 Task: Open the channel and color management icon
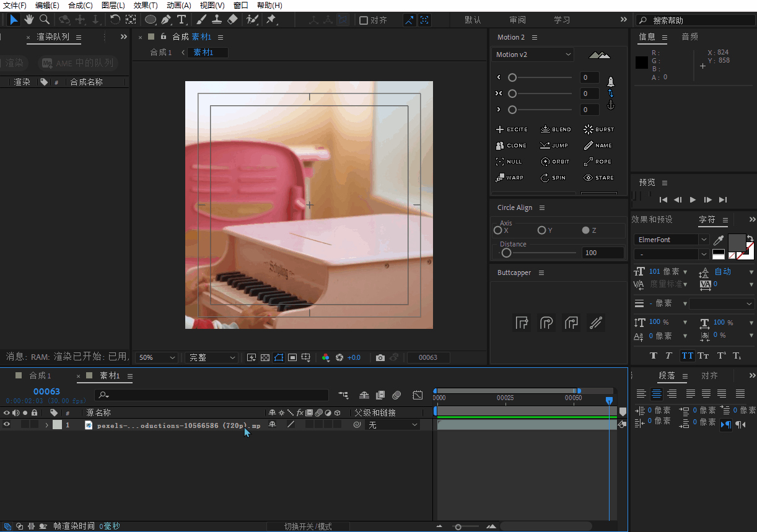[x=326, y=357]
